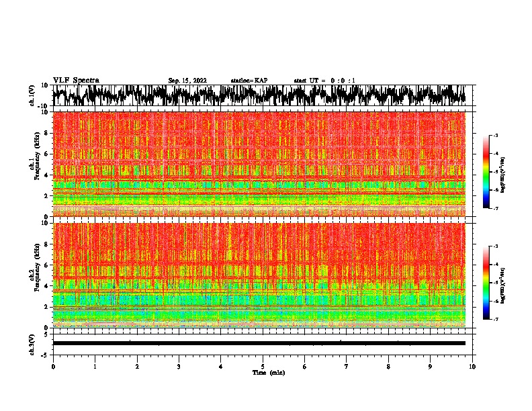Click the "6" kHz tick of ch.2 spectrogram

point(46,265)
